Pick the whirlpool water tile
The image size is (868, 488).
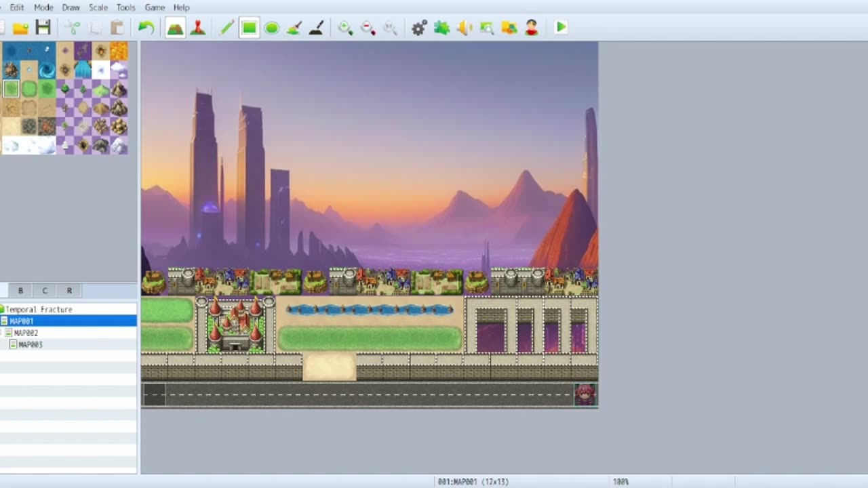pos(47,70)
